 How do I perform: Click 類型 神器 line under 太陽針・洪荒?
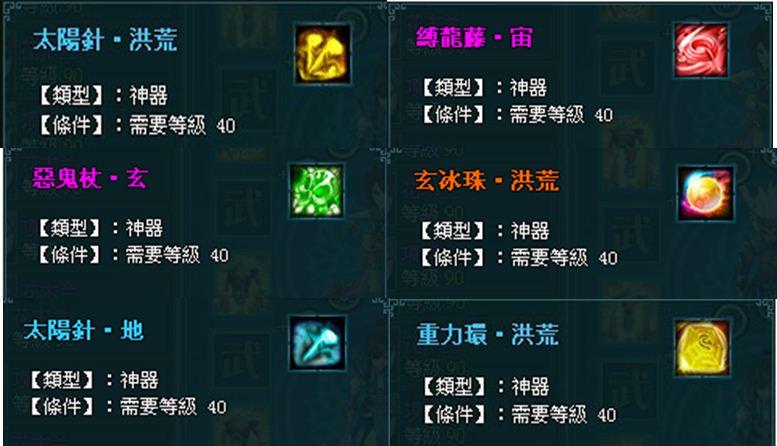(x=103, y=95)
